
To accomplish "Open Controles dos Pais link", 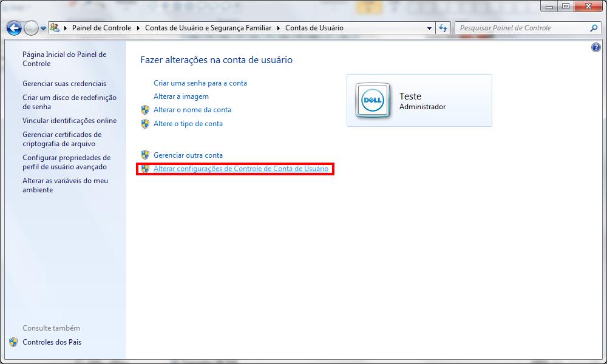I will [52, 342].
